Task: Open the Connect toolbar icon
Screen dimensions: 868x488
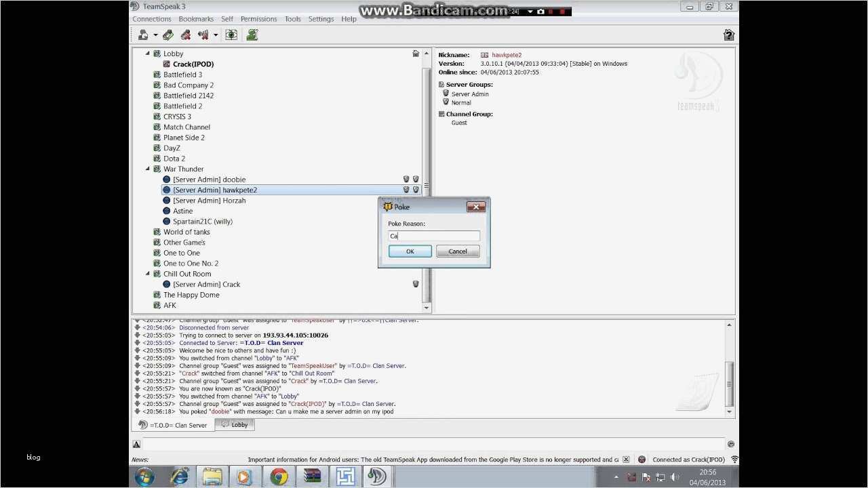Action: (142, 35)
